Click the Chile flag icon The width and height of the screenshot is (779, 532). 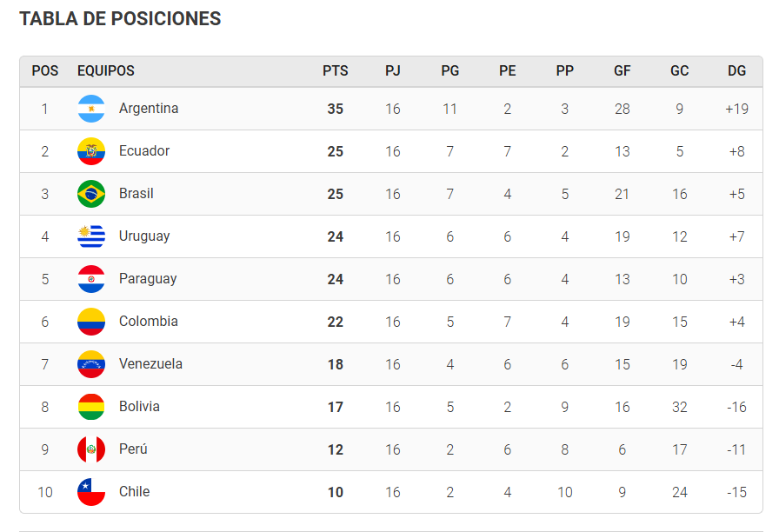click(x=91, y=492)
